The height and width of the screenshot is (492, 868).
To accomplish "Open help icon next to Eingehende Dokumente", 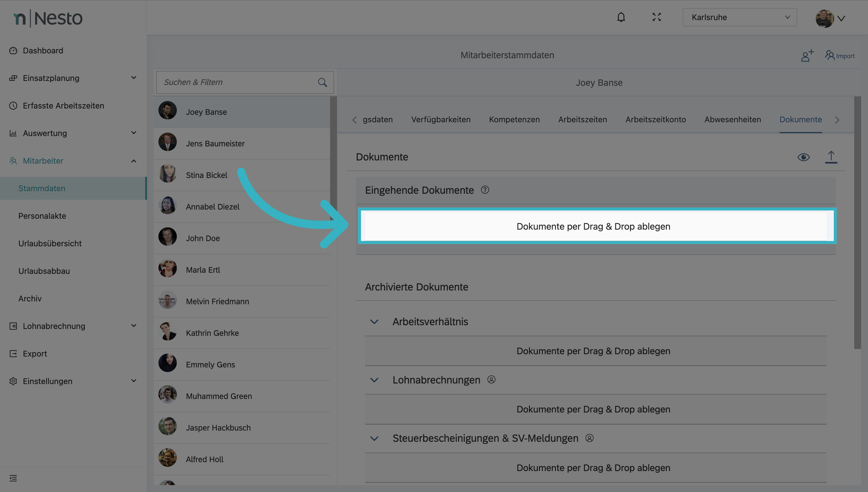I will click(x=485, y=190).
